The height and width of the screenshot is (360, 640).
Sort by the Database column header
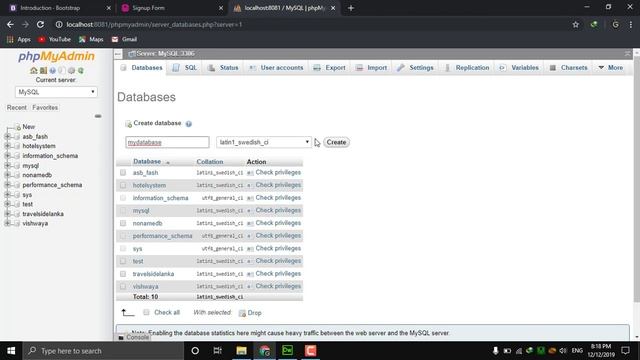coord(147,162)
